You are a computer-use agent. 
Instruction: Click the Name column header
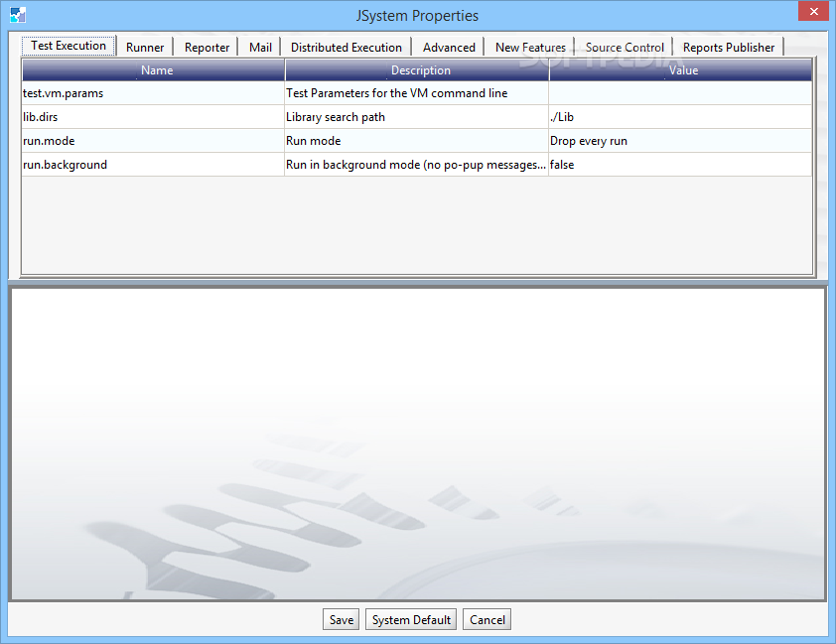(154, 70)
